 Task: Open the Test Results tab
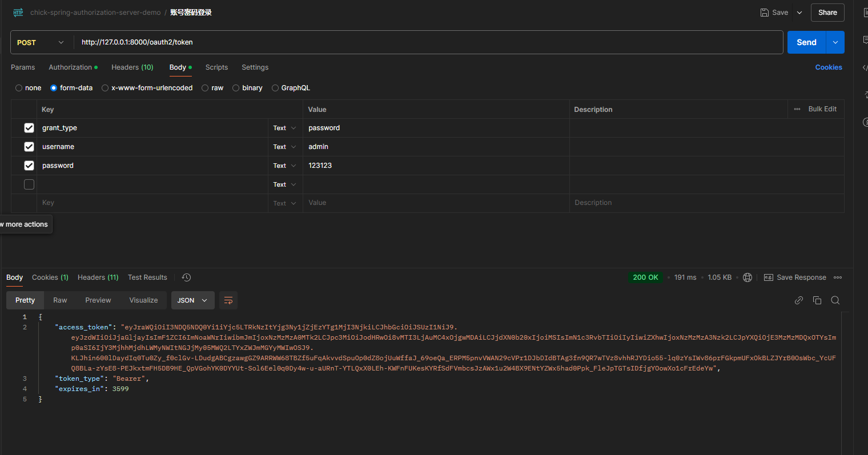pos(147,277)
